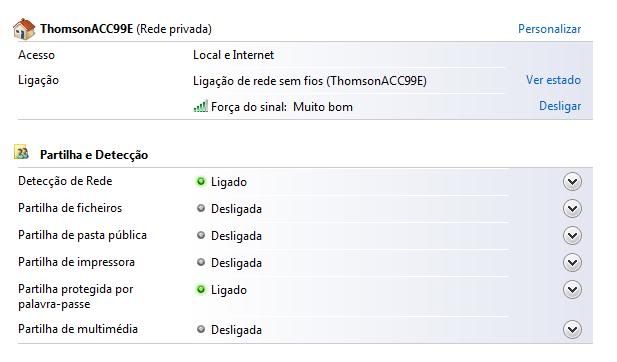The width and height of the screenshot is (617, 362).
Task: Click the Partilha e Detecção section icon
Action: pos(21,152)
